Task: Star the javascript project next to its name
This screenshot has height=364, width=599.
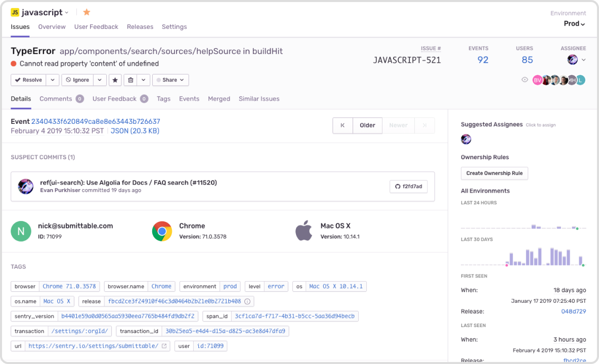Action: pos(85,12)
